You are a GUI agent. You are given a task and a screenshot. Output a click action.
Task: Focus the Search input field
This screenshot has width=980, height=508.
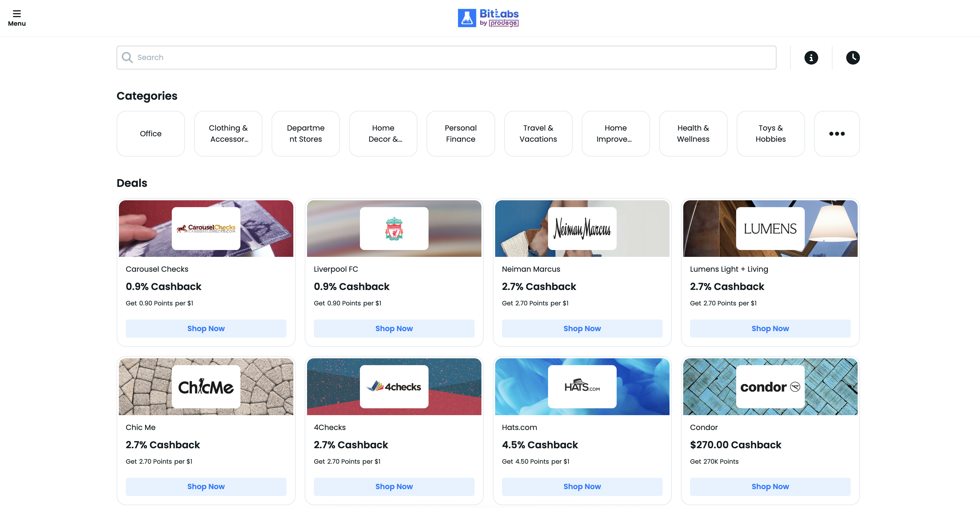click(x=446, y=57)
